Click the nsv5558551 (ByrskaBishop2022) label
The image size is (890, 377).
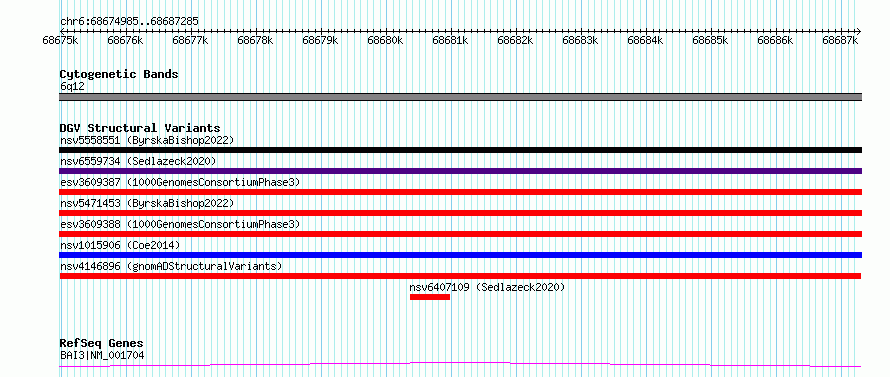pos(147,140)
